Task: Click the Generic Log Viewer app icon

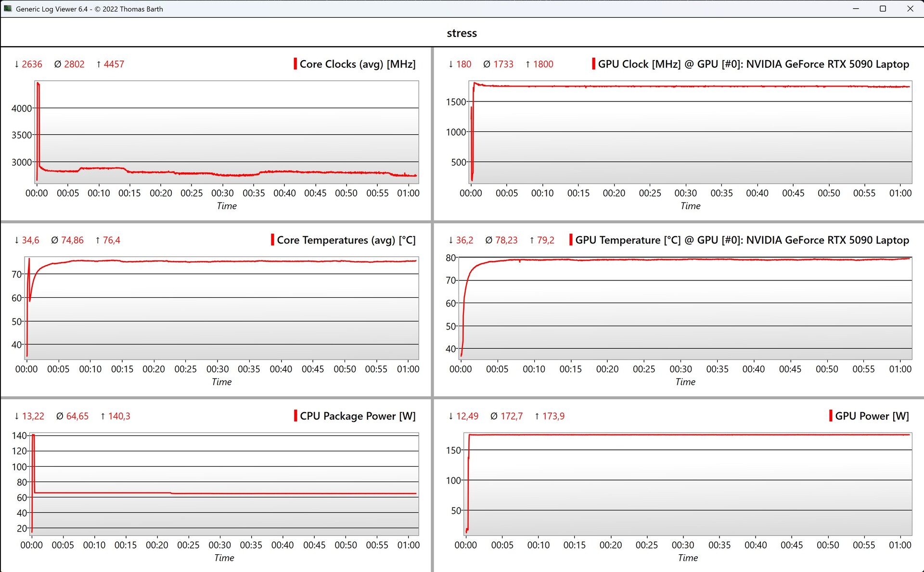Action: pos(8,9)
